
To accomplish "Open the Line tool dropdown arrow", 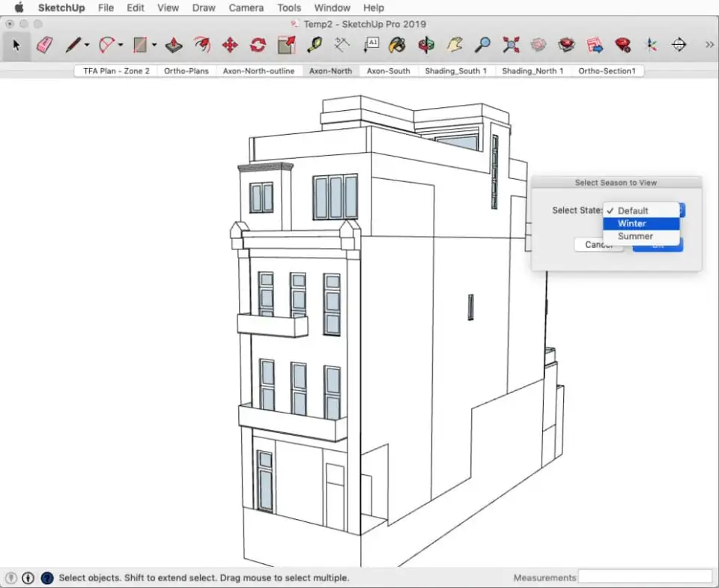I will click(87, 46).
